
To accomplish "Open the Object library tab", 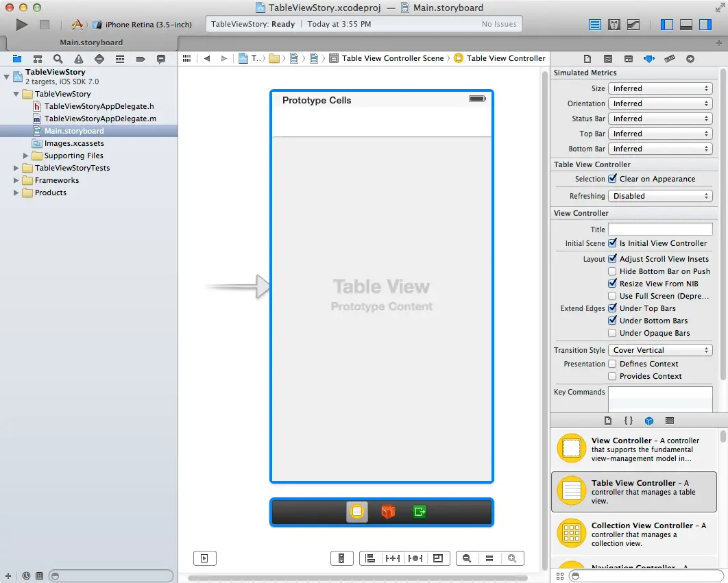I will click(x=649, y=421).
